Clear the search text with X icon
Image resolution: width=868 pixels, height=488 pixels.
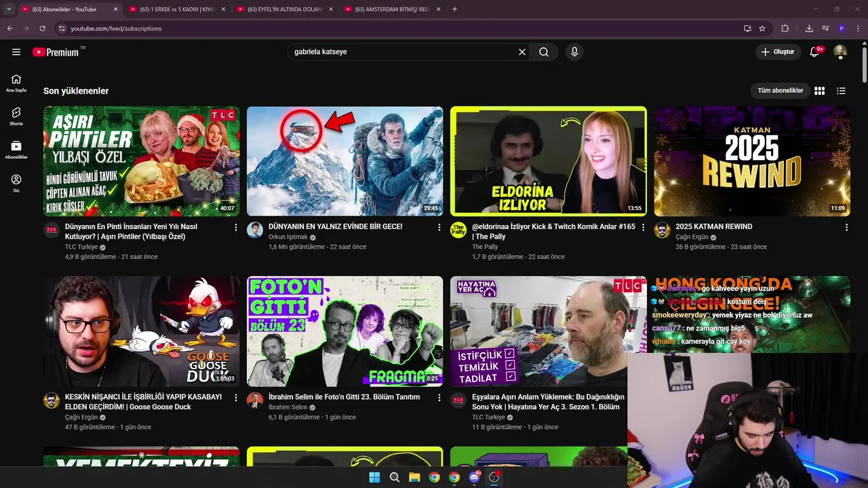[x=522, y=52]
